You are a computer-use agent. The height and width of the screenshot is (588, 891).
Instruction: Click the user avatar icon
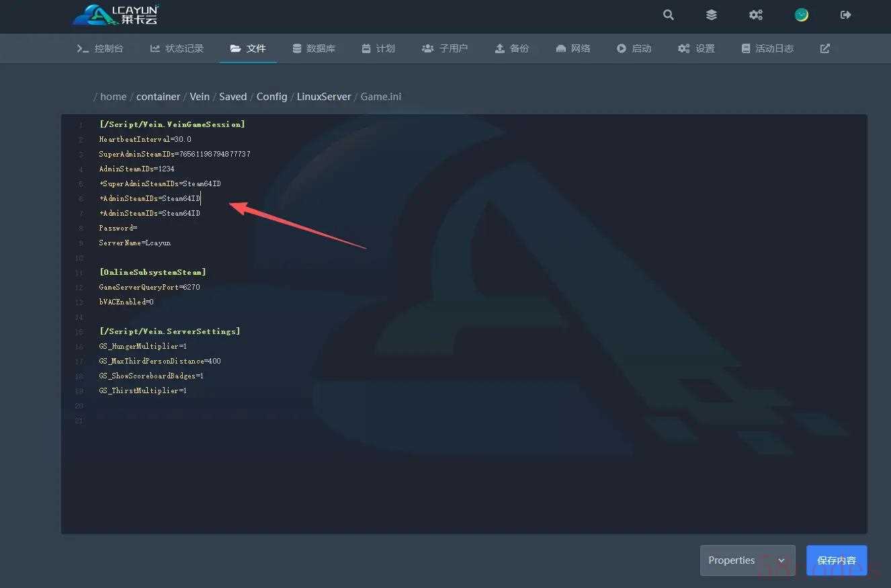coord(801,15)
